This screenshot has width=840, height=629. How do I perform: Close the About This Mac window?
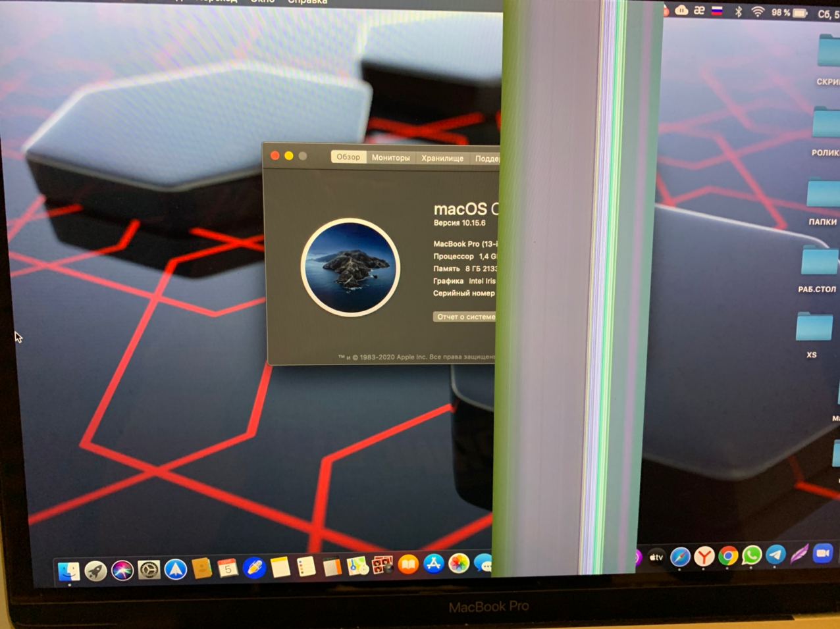click(x=275, y=155)
